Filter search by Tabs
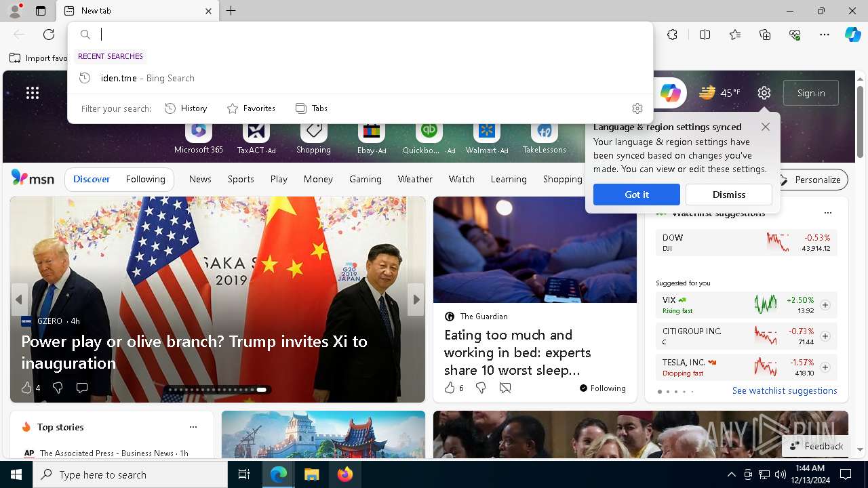 click(311, 108)
